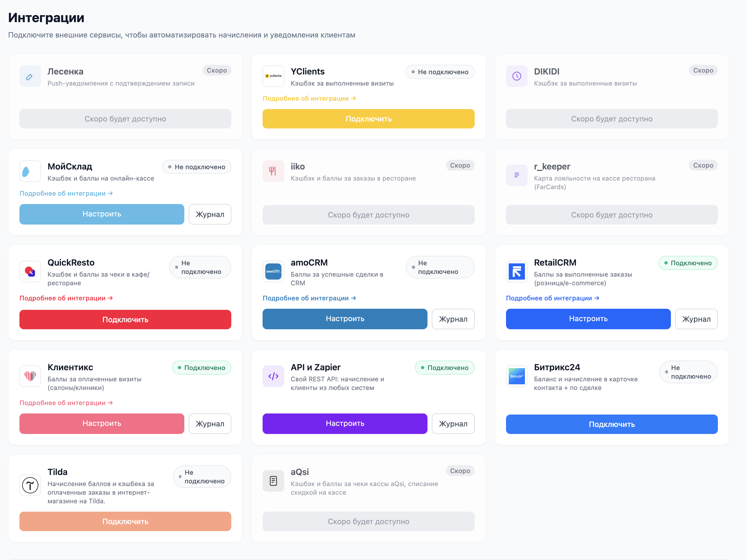Click the Tilda card title
The image size is (747, 560).
(x=57, y=472)
